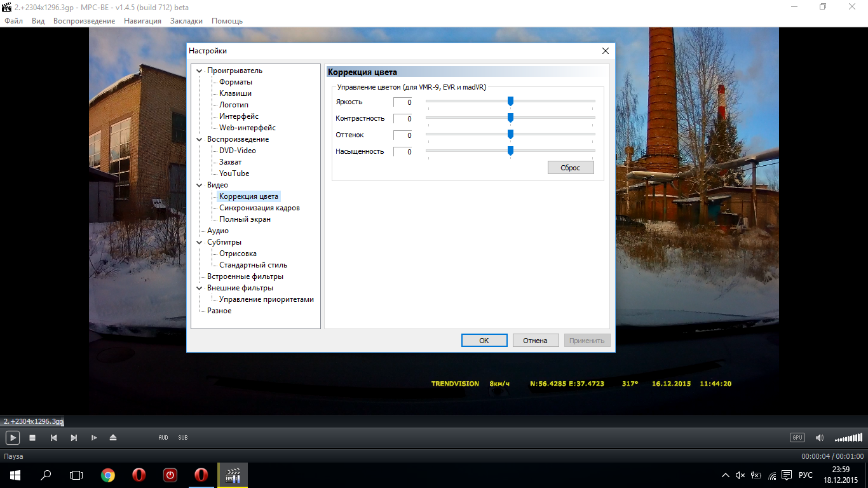Image resolution: width=868 pixels, height=488 pixels.
Task: Collapse the Субтитры tree section
Action: point(200,242)
